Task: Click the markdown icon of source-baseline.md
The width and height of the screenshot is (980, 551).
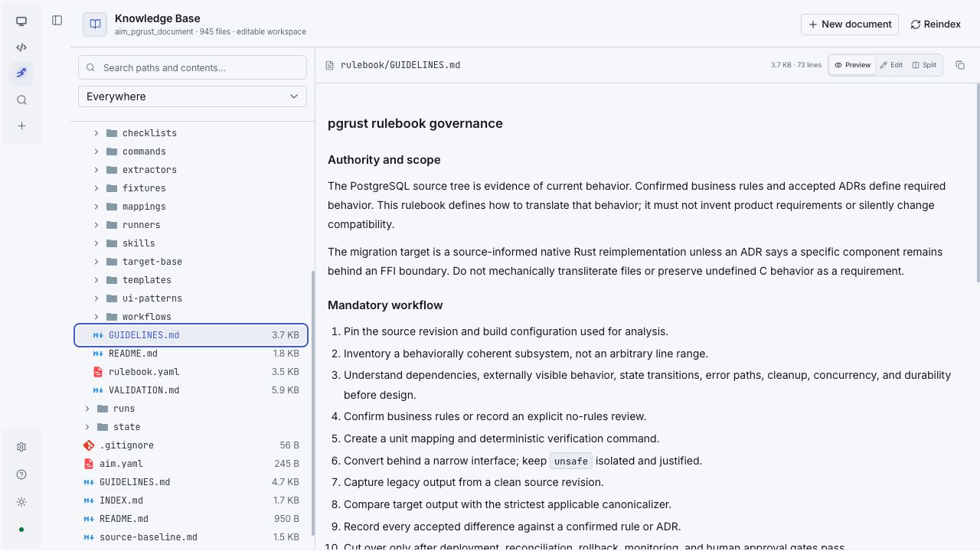Action: (x=89, y=537)
